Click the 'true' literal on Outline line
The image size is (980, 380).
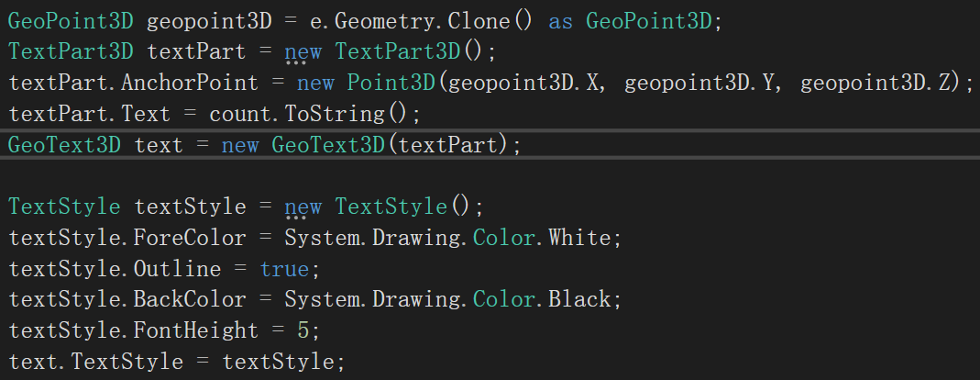(284, 269)
